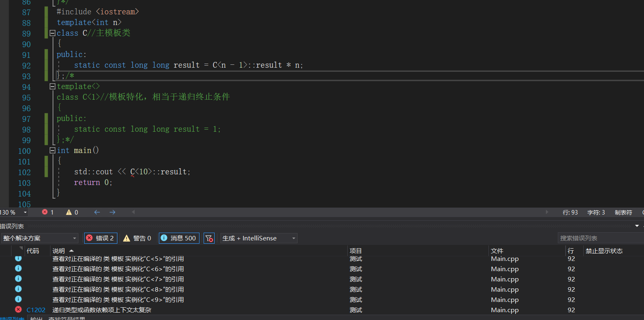Select the C<8> template instantiation message
Viewport: 644px width, 320px height.
click(118, 290)
